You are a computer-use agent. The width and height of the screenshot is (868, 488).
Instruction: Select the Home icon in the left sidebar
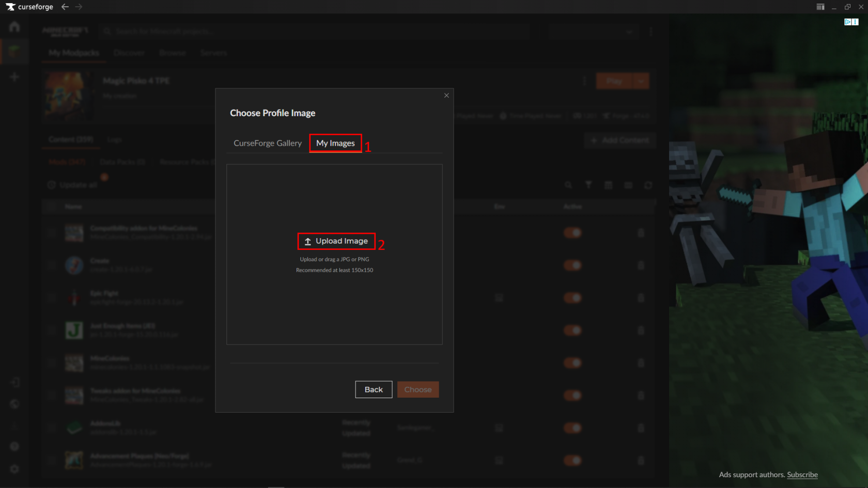(x=14, y=26)
